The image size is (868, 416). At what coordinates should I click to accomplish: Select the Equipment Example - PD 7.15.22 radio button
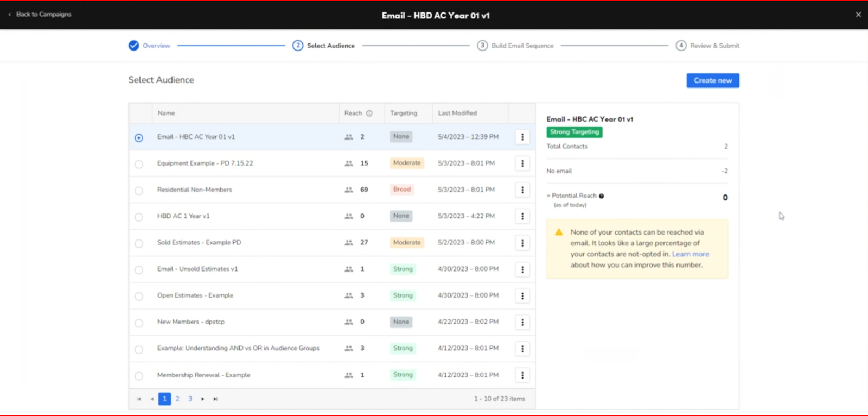[139, 164]
